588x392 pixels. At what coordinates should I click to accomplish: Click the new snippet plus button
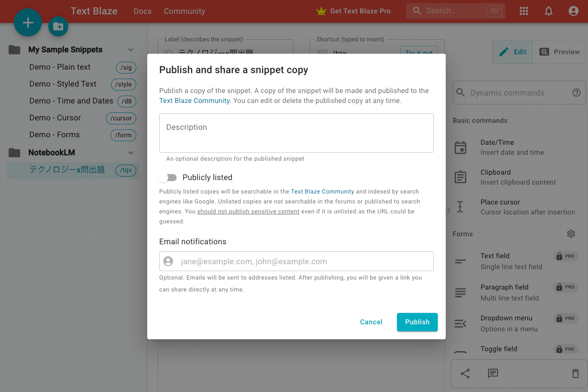pyautogui.click(x=28, y=23)
